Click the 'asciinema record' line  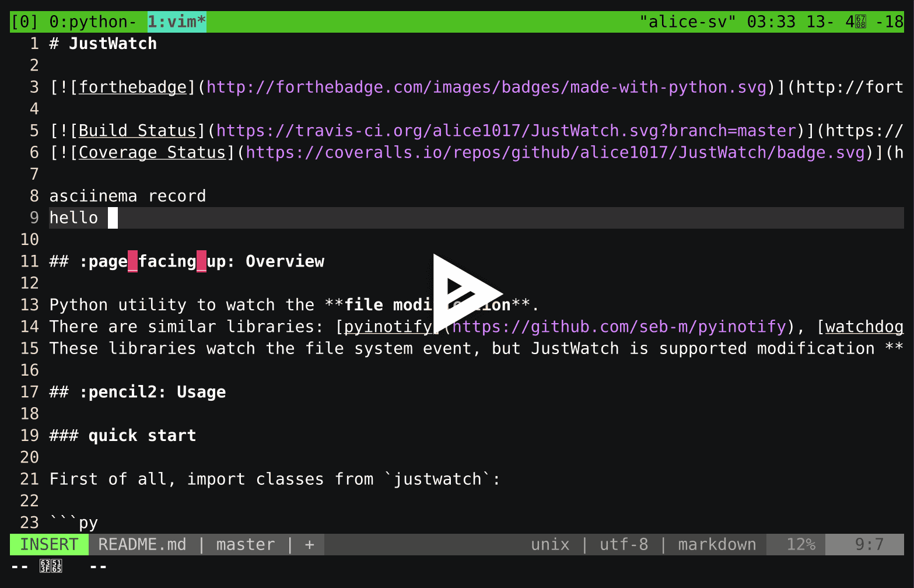[x=128, y=196]
